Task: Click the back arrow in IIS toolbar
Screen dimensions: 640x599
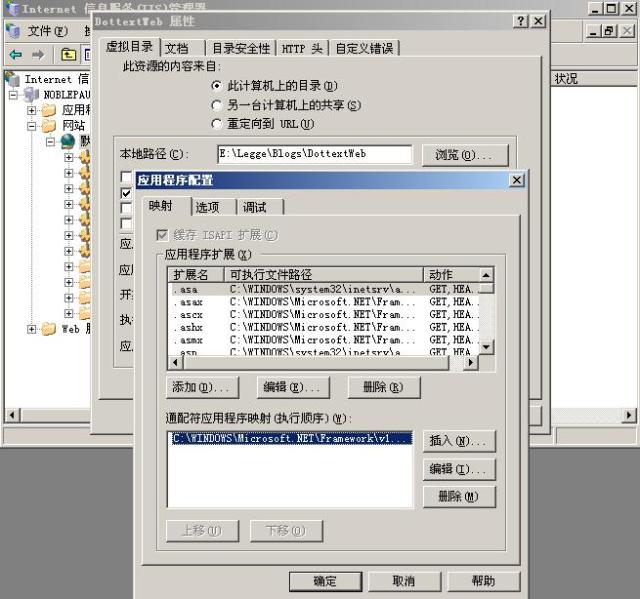Action: 16,54
